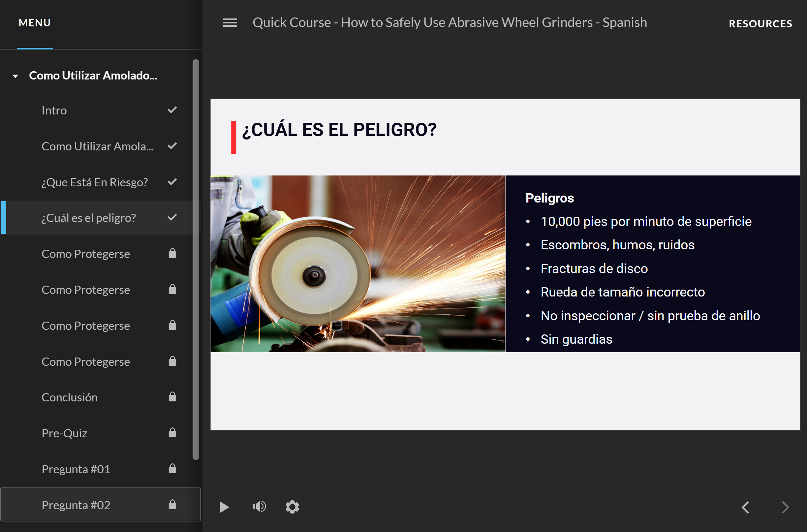Select ¿Cuál es el peligro? lesson
807x532 pixels.
[101, 217]
